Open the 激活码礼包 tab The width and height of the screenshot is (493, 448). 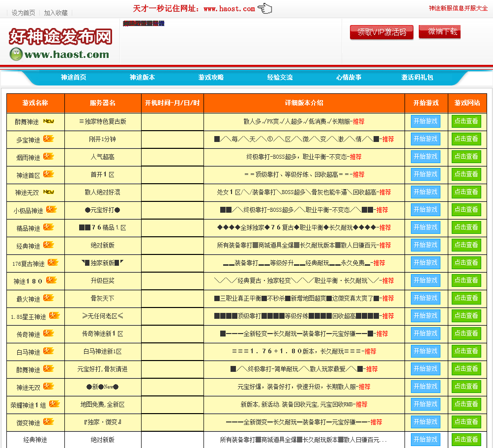(x=417, y=77)
